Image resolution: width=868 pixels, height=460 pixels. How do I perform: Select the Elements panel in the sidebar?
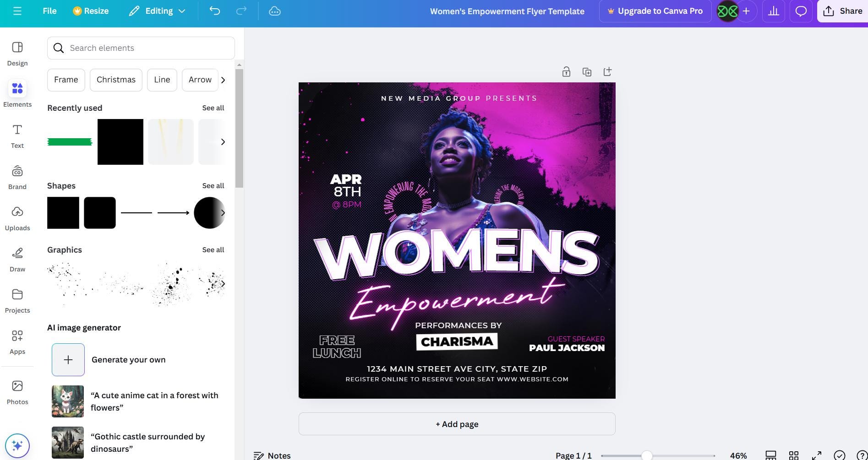17,94
